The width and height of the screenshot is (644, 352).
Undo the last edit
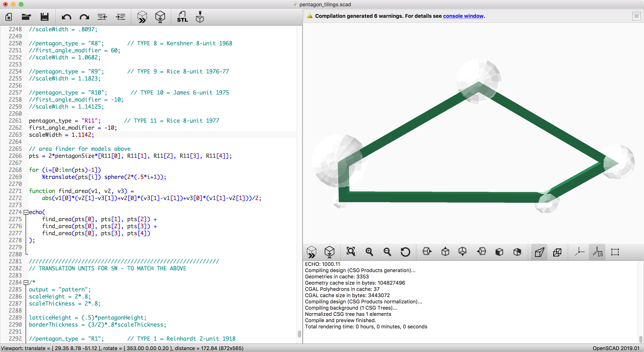(x=66, y=17)
